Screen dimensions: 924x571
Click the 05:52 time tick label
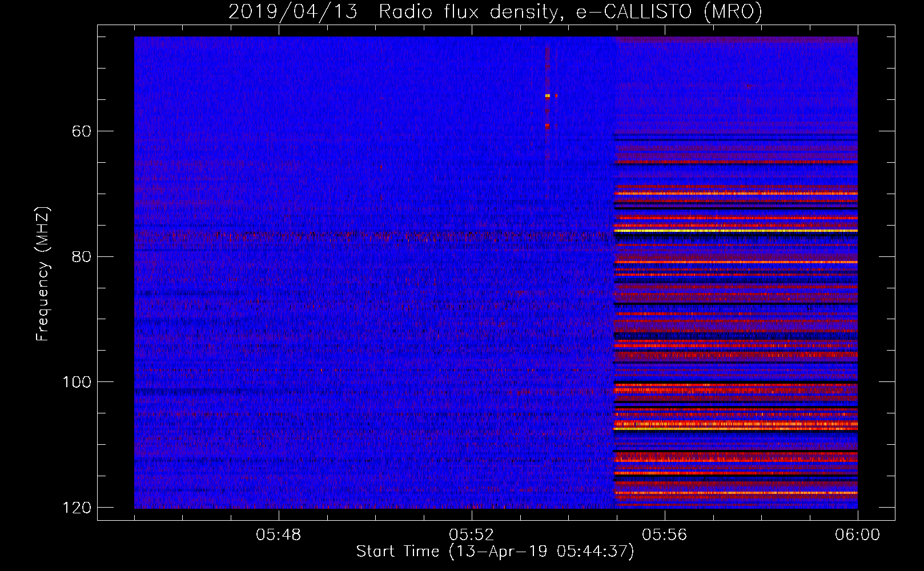click(472, 535)
